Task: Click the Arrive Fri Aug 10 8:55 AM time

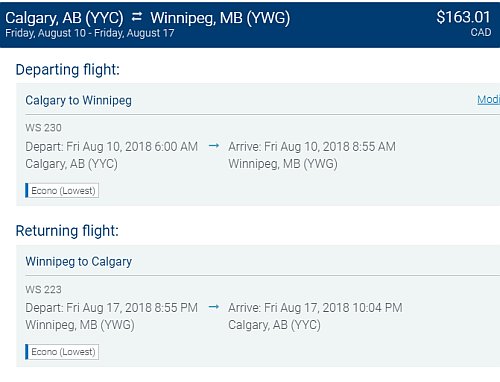Action: [x=312, y=147]
